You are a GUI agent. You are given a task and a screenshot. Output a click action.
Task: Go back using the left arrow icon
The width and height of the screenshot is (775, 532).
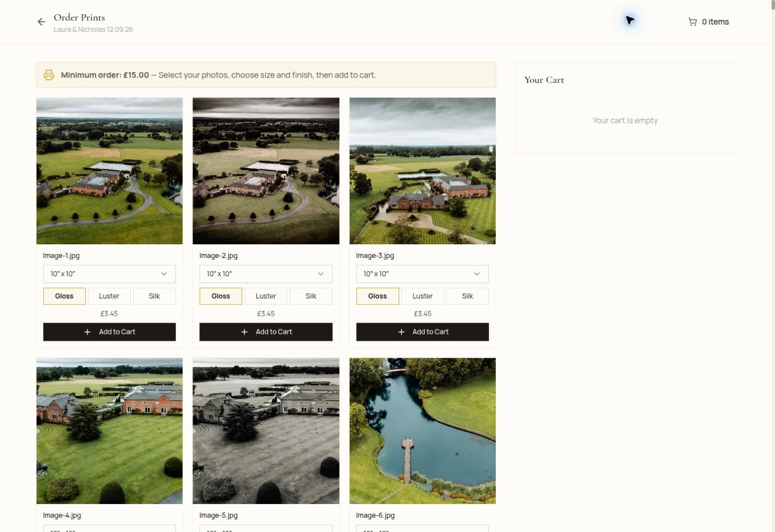coord(41,22)
